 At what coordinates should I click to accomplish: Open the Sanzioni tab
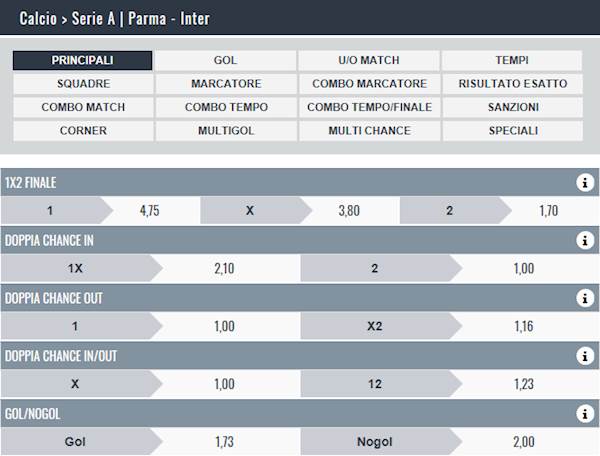point(513,107)
